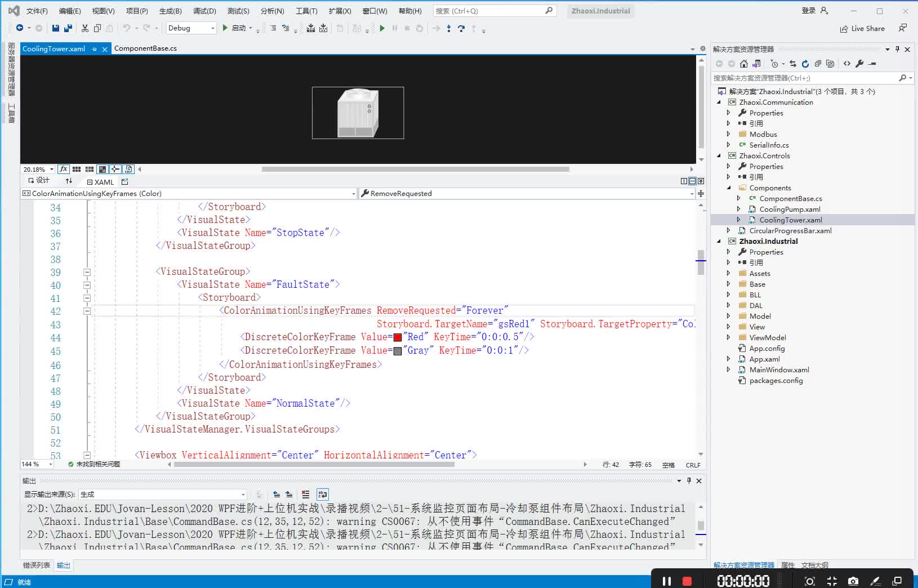Screen dimensions: 918x588
Task: Click the Red color swatch on line 44
Action: 398,337
